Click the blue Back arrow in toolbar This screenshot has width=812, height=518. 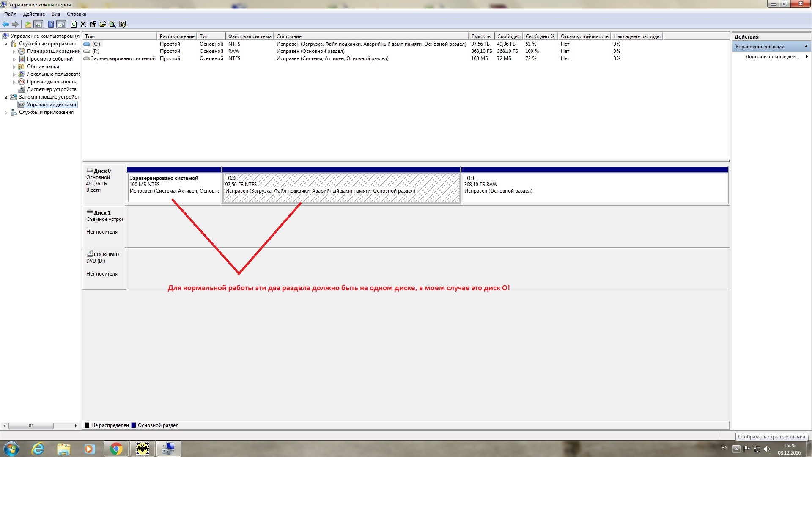pos(5,24)
